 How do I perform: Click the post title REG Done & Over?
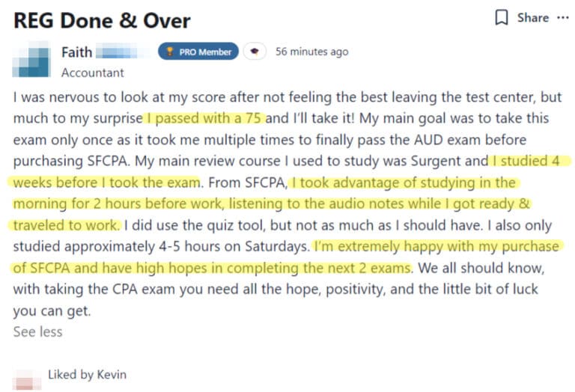102,20
